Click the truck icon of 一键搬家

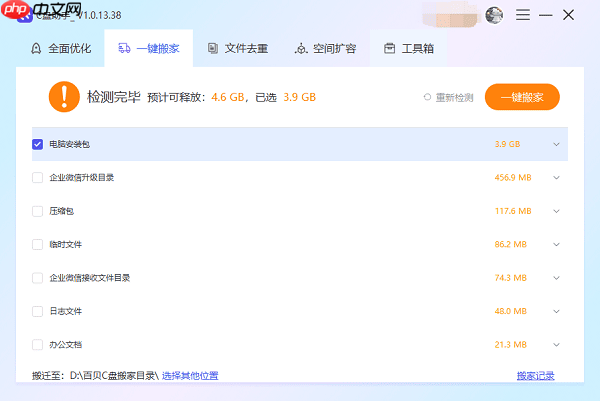[x=124, y=49]
